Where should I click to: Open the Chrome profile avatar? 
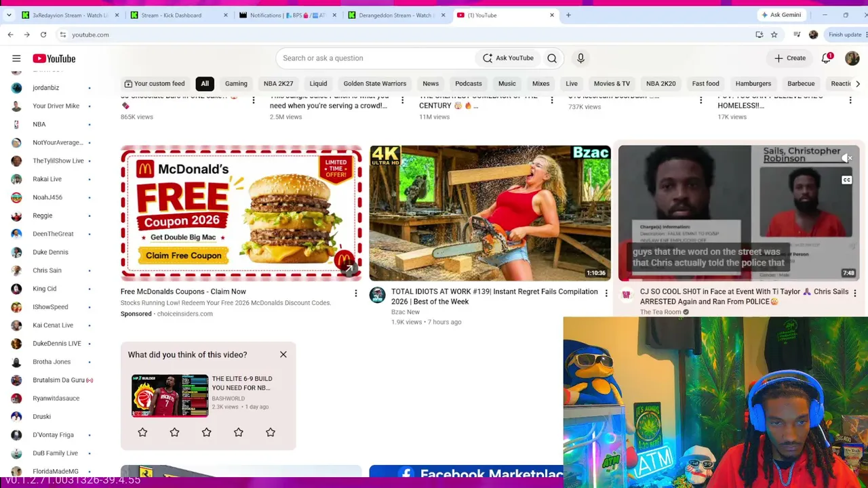[x=813, y=35]
